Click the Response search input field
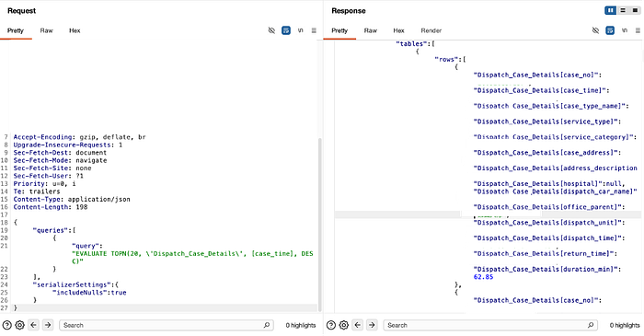Screen dimensions: 644x336 [490, 325]
